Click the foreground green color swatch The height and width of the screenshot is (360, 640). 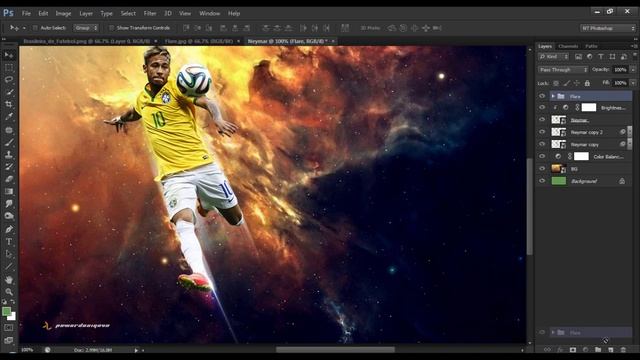pyautogui.click(x=7, y=312)
